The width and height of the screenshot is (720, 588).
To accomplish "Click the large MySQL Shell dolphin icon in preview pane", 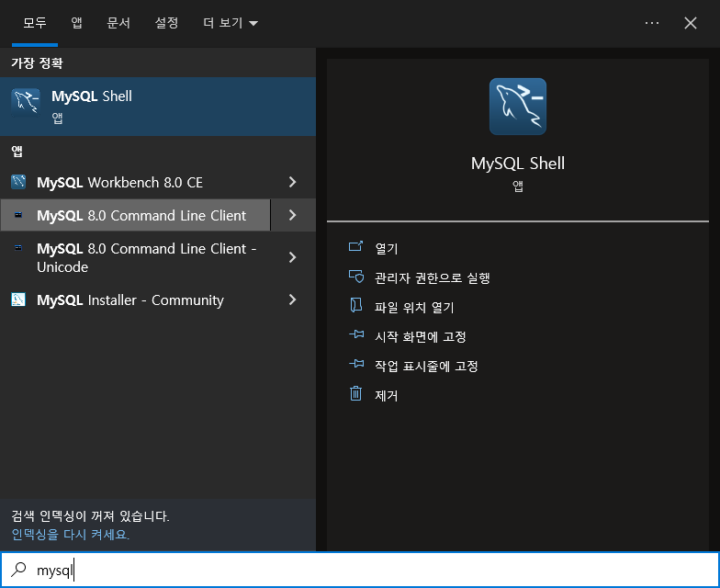I will pos(518,107).
